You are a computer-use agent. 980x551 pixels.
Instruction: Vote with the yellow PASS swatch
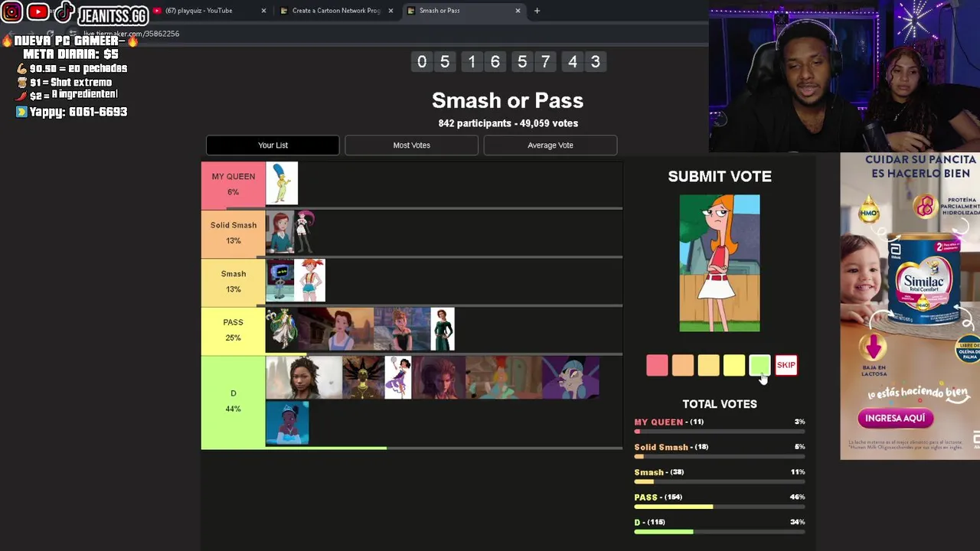(x=734, y=366)
